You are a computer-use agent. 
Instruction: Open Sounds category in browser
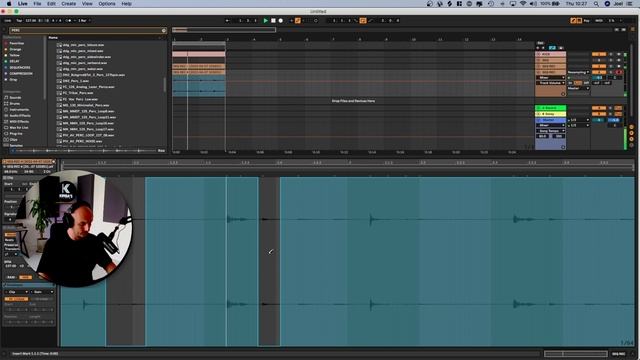tap(15, 98)
